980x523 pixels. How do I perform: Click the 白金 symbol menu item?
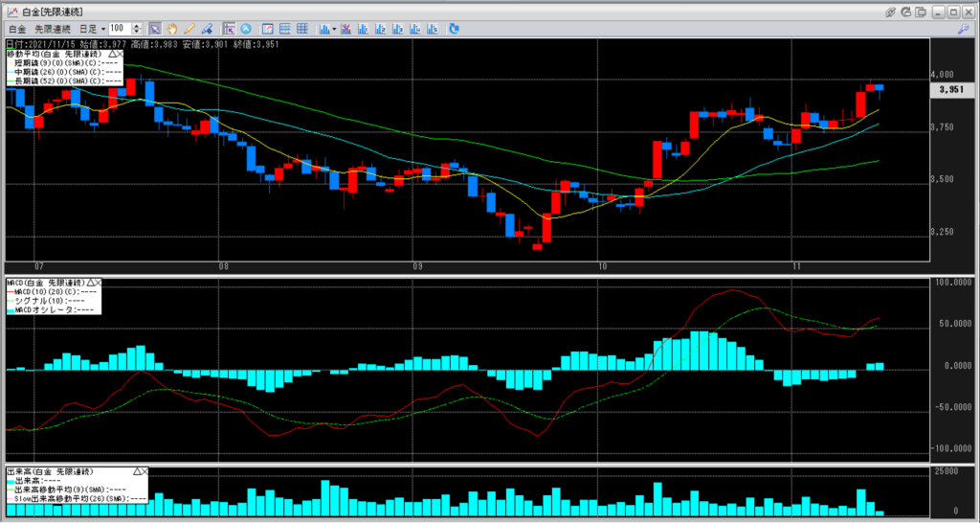pyautogui.click(x=17, y=29)
